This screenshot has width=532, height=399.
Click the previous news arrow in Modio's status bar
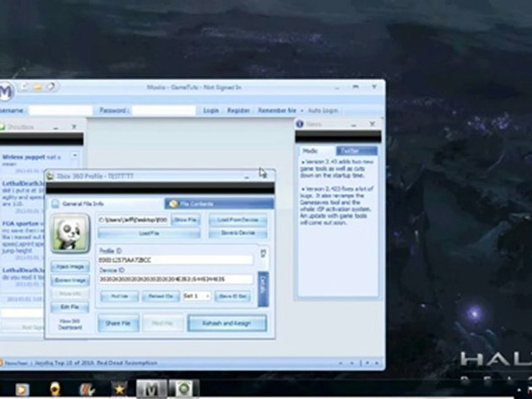click(x=341, y=363)
